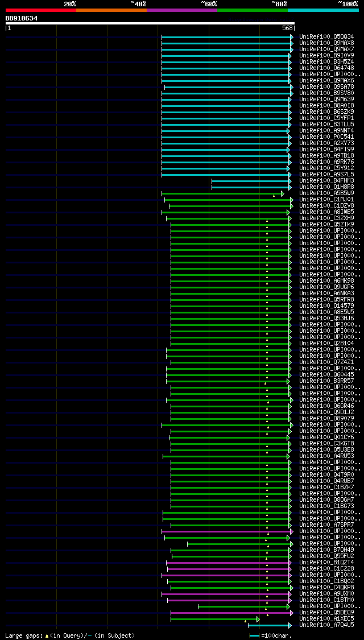Select the UniRef100_Q60445 label
Screen dimensions: 364x640
coord(326,375)
